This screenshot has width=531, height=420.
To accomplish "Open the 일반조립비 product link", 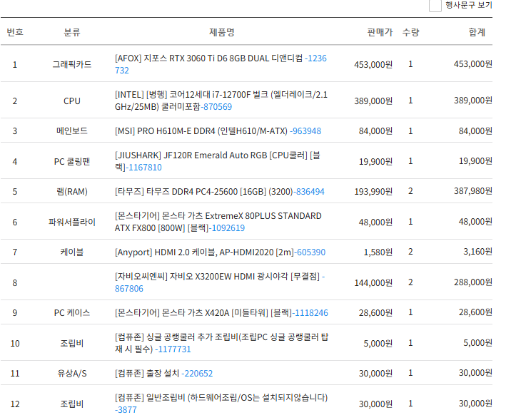I will coord(221,404).
